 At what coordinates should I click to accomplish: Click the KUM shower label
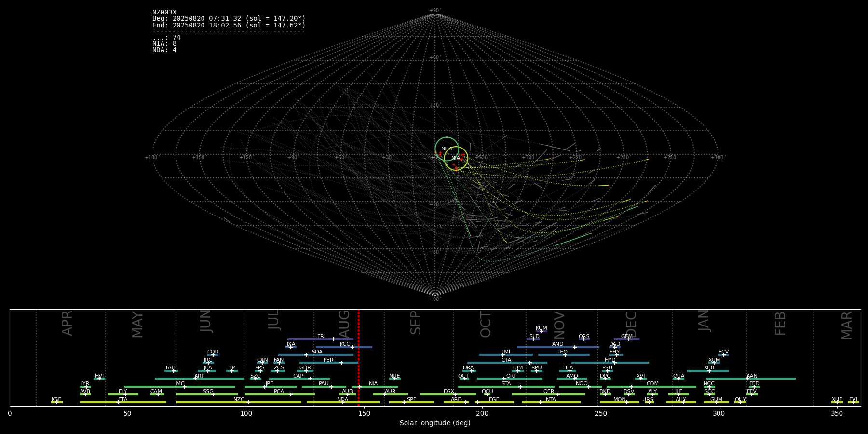coord(542,328)
